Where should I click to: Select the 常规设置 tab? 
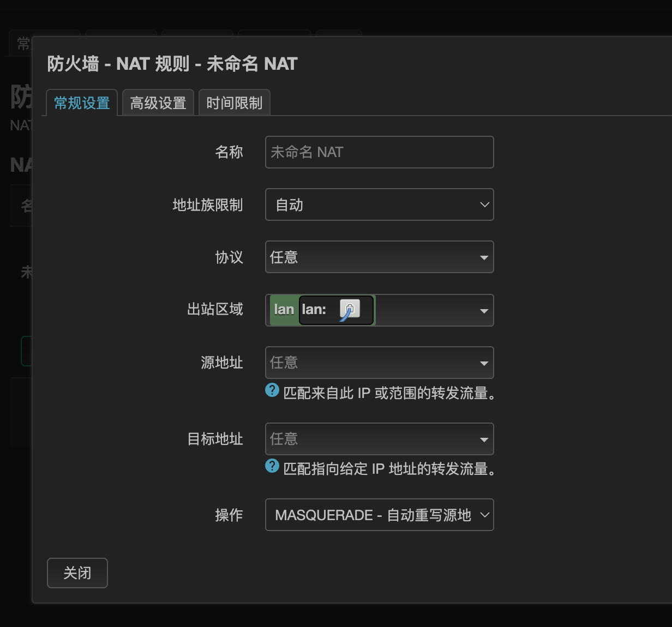(x=82, y=103)
